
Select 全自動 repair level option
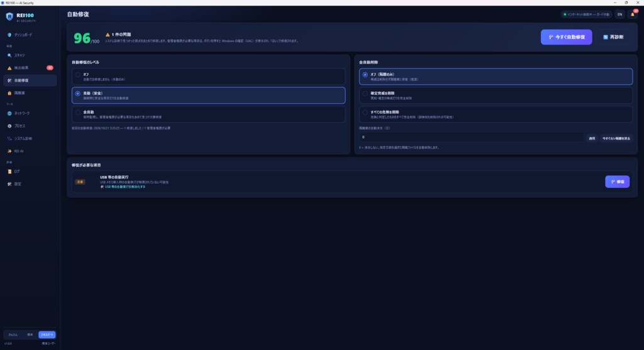[x=208, y=114]
